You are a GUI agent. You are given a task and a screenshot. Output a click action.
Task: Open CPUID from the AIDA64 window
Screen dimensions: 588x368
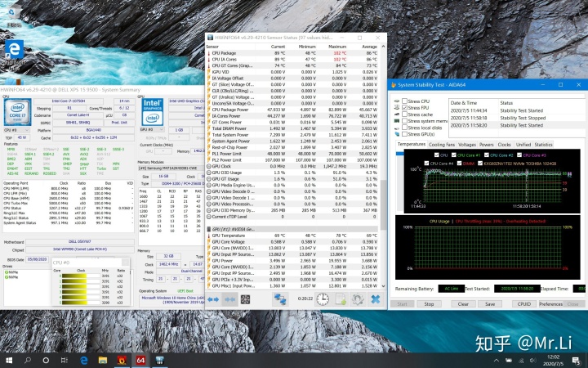pyautogui.click(x=523, y=304)
